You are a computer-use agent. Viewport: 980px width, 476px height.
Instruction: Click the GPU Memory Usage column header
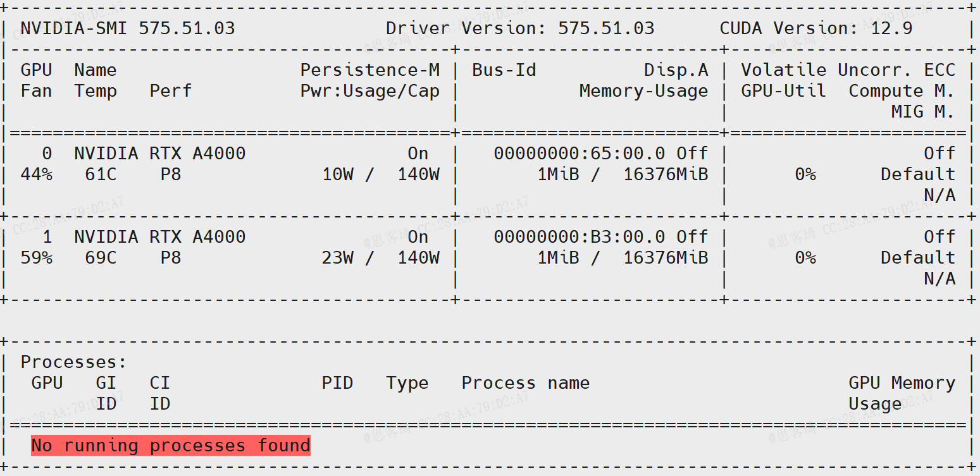[902, 394]
